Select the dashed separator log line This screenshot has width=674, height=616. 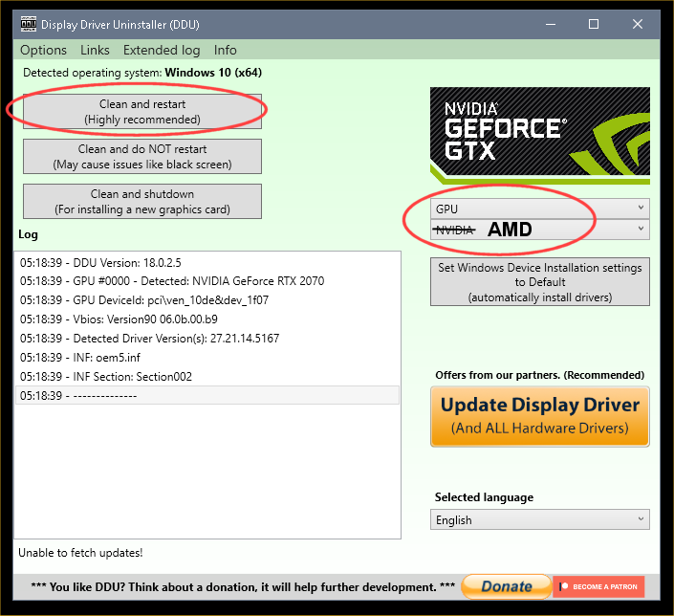(207, 395)
